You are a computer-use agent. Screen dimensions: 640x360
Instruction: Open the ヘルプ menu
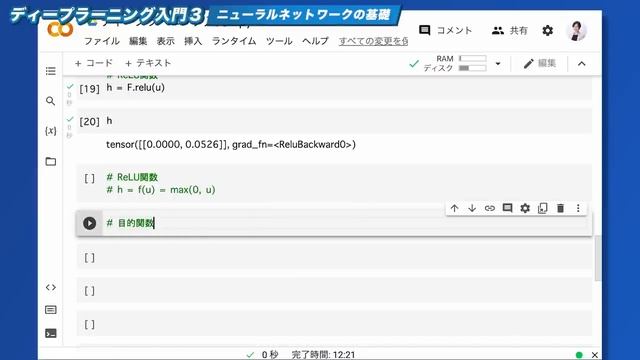point(315,41)
